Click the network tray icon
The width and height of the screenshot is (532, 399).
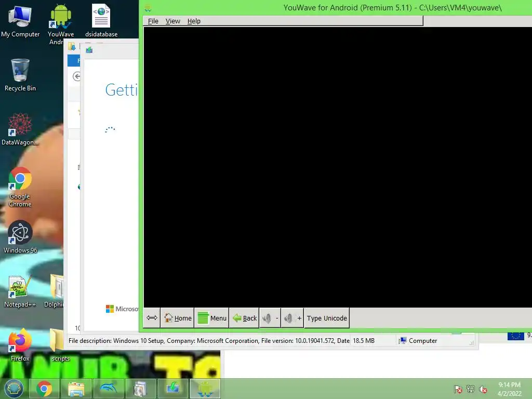(471, 389)
